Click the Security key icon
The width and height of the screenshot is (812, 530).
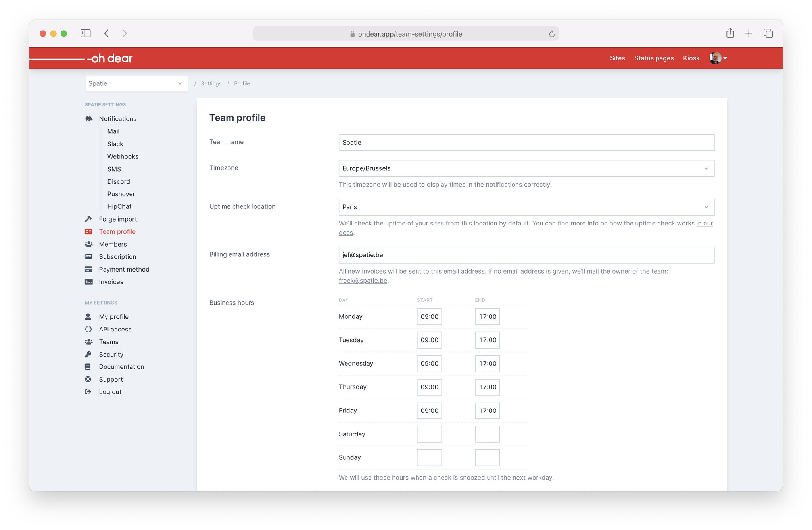pyautogui.click(x=88, y=354)
